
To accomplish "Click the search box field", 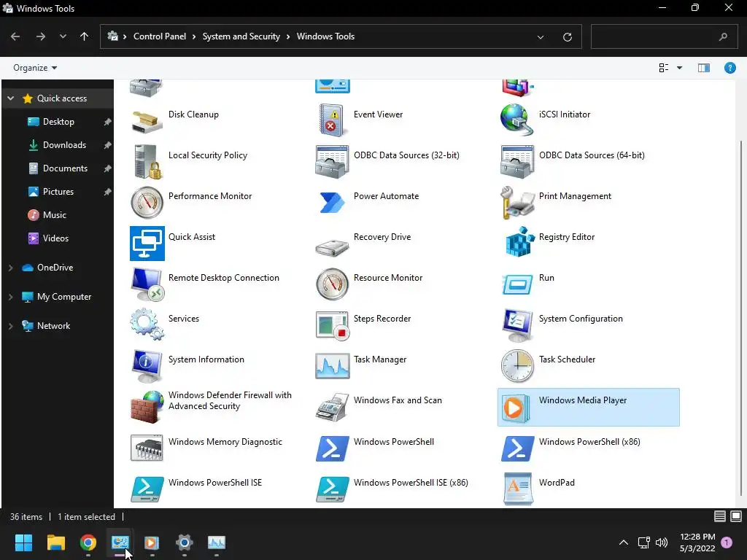I will (664, 36).
